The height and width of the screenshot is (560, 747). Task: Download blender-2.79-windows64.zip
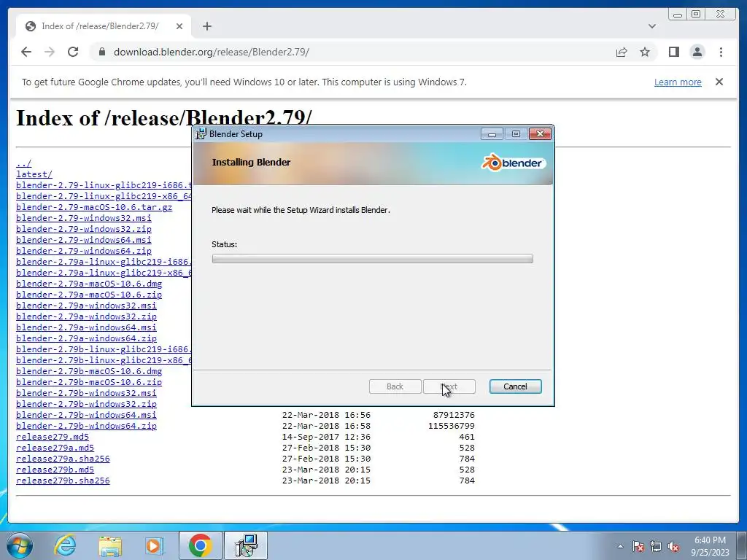click(x=84, y=251)
